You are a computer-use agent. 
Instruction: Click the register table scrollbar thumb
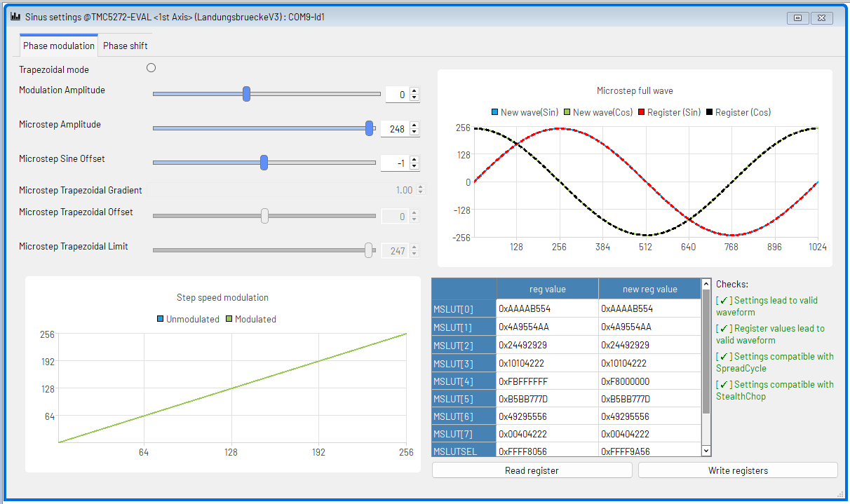pos(706,350)
